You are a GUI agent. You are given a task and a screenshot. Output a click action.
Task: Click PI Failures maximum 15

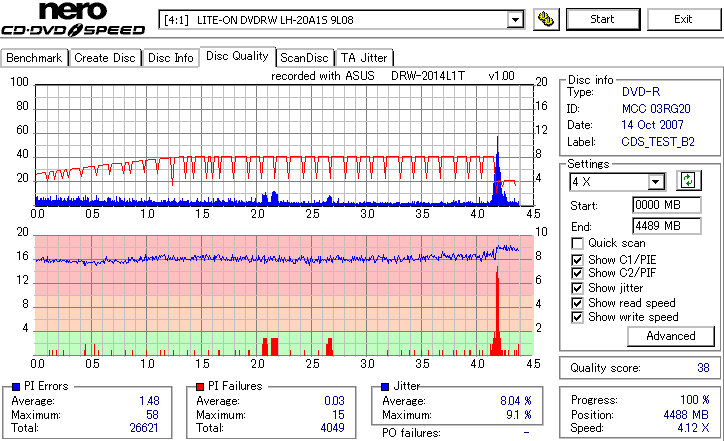click(x=338, y=415)
